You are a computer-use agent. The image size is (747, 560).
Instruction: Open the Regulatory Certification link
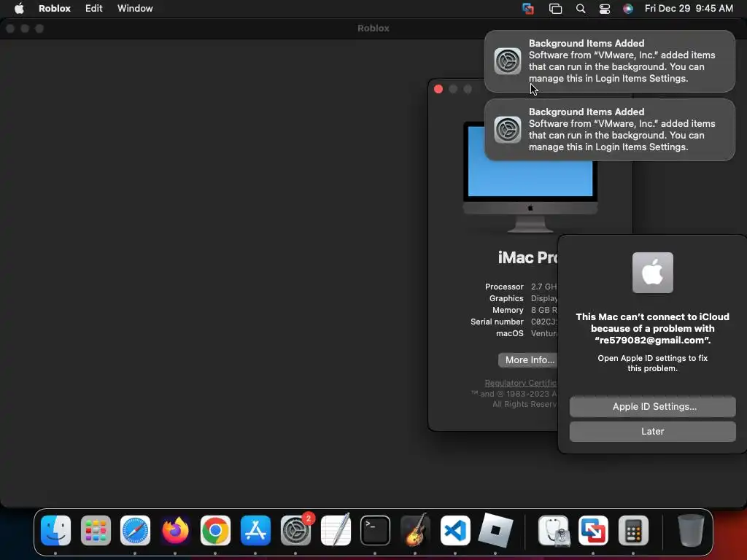point(520,383)
